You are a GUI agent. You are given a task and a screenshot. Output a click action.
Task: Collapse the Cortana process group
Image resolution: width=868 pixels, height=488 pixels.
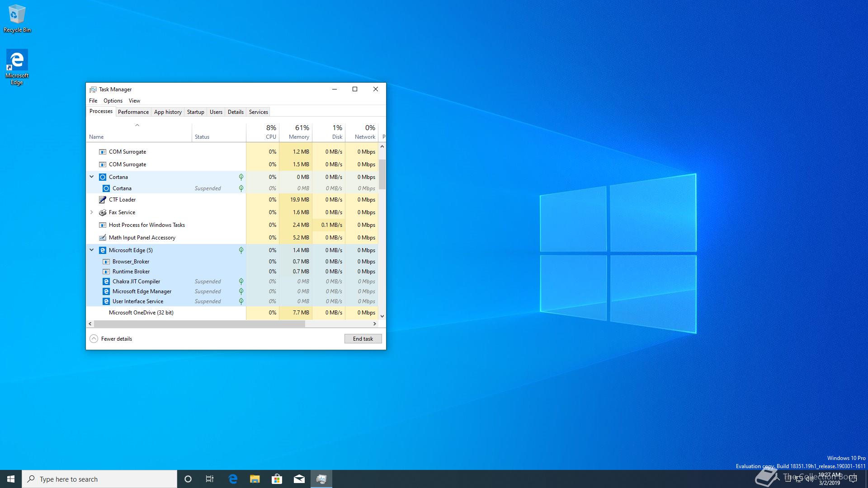tap(92, 177)
